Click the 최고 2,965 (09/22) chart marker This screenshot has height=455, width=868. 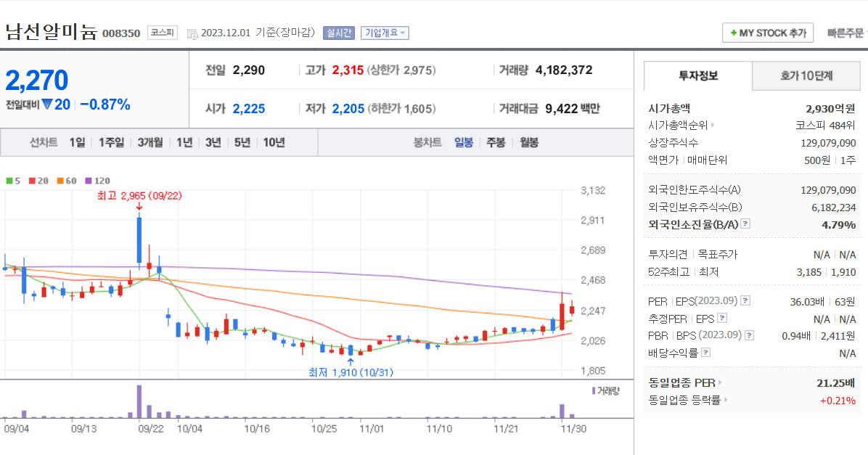pyautogui.click(x=139, y=196)
